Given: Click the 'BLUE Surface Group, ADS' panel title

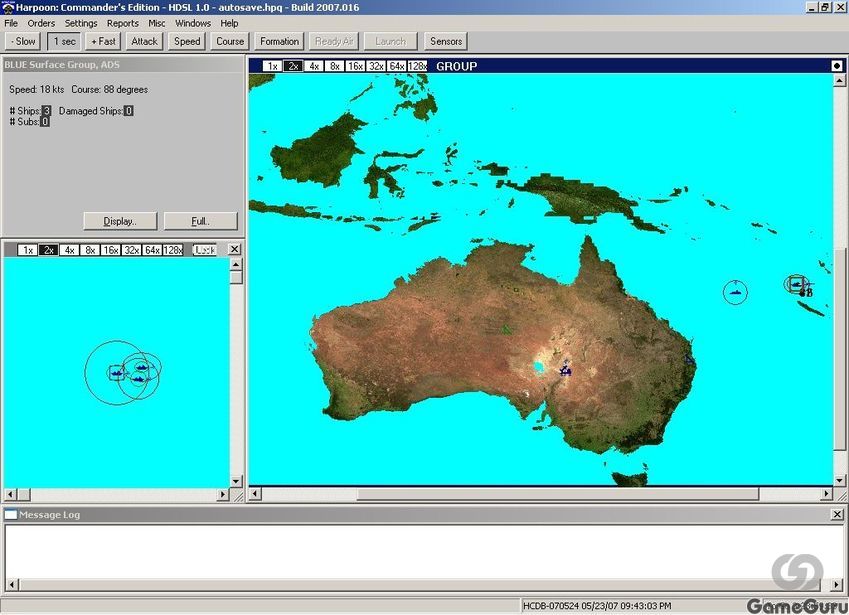Looking at the screenshot, I should coord(62,64).
